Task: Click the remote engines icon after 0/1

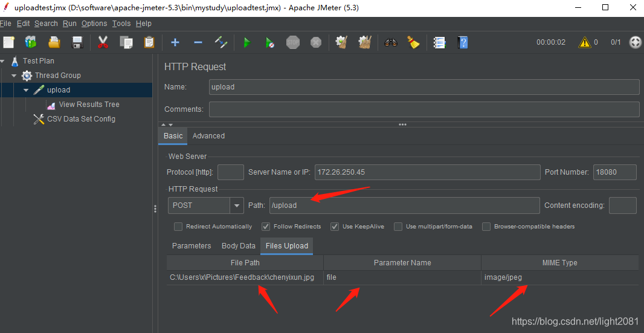Action: 636,42
